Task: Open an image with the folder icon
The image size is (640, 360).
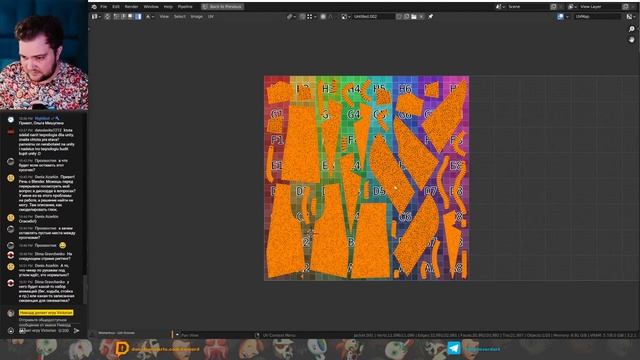Action: [x=414, y=17]
